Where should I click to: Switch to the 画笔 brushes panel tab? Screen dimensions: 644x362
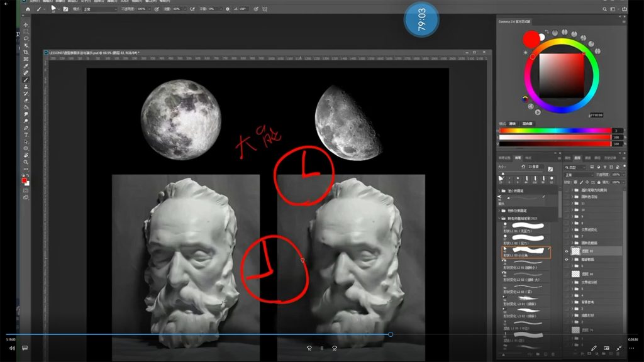pos(518,158)
